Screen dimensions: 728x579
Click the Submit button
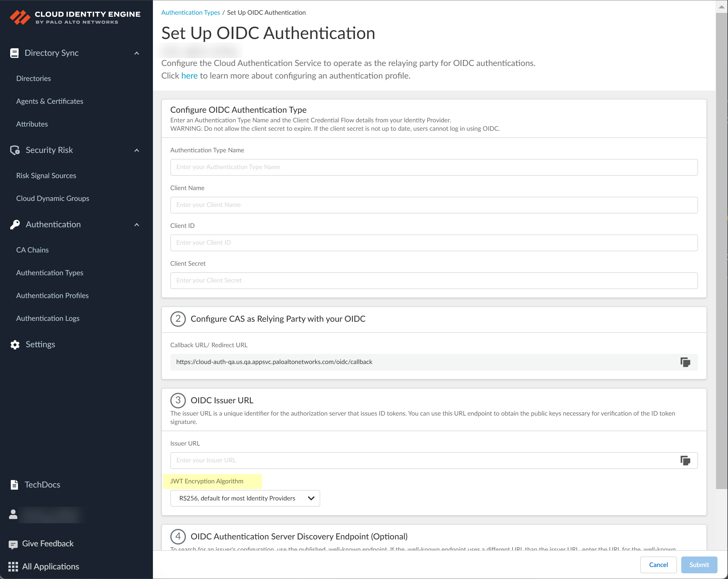(x=699, y=565)
